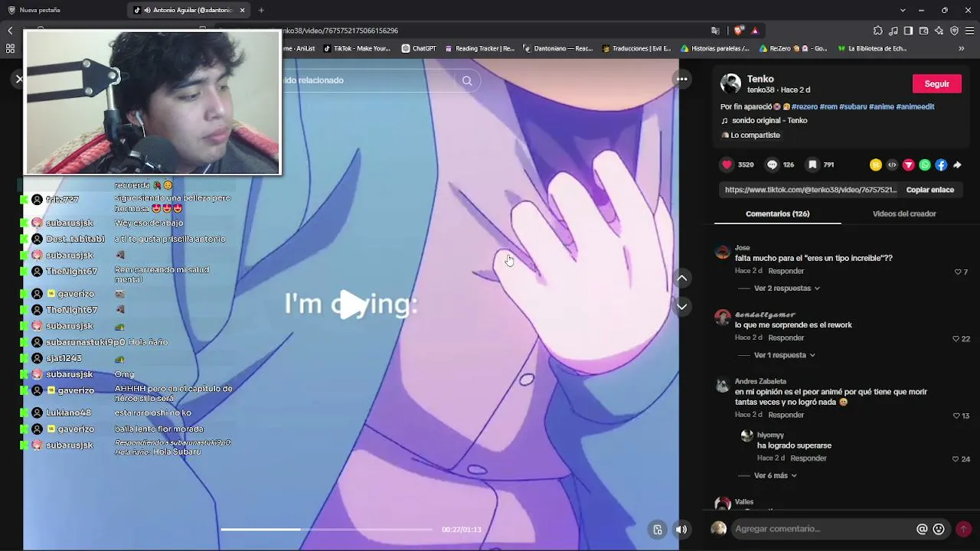
Task: Open the emoji picker in comment box
Action: [x=939, y=529]
